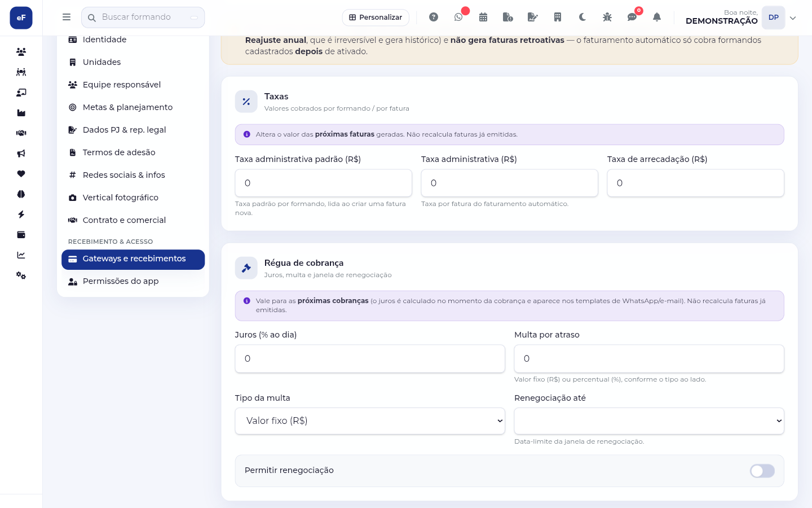This screenshot has height=508, width=812.
Task: Open the Renegociação até dropdown
Action: 649,421
